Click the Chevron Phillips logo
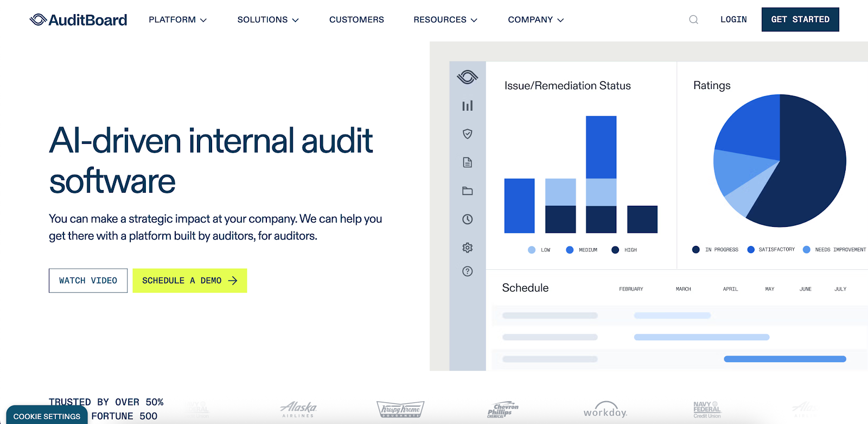 pos(502,410)
